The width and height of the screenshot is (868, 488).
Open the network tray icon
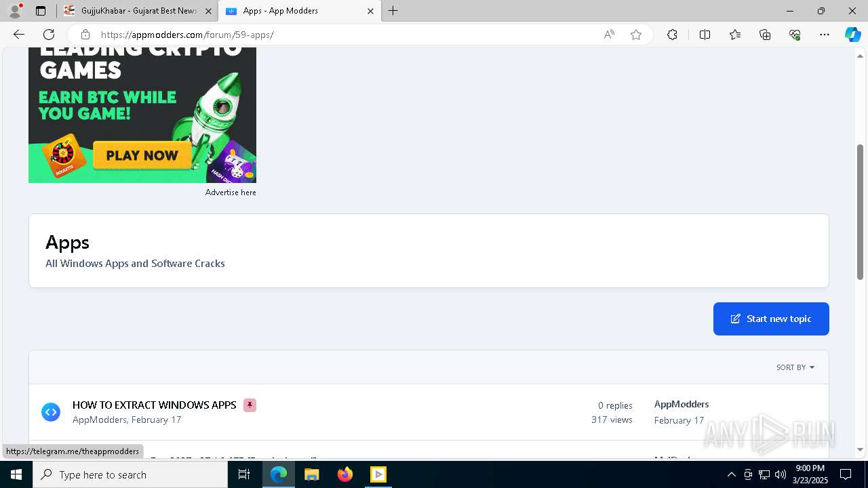764,474
